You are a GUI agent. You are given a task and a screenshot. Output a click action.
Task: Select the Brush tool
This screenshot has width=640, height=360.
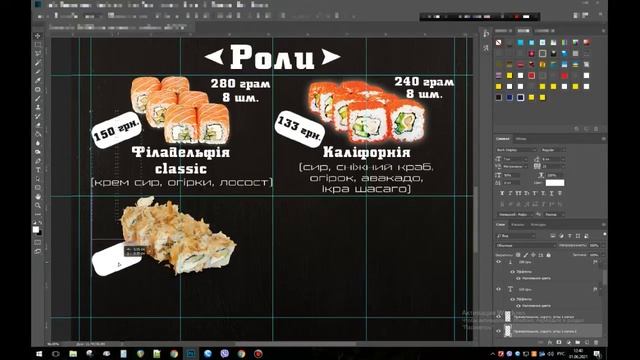(x=38, y=98)
